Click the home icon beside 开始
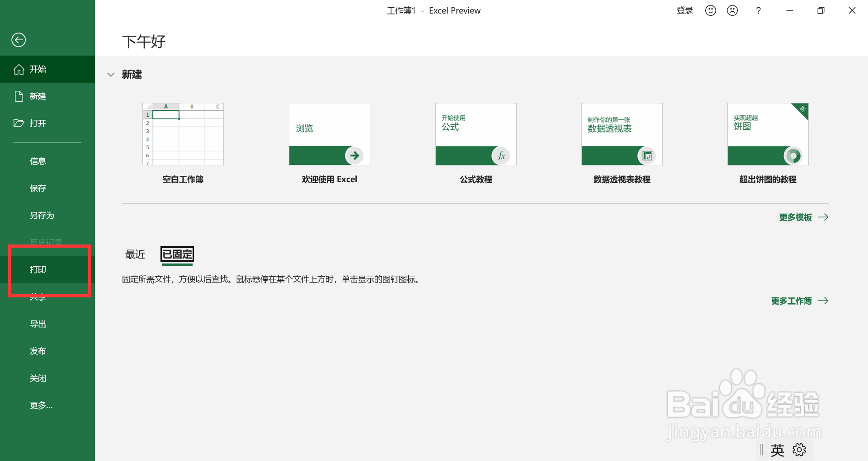The width and height of the screenshot is (868, 461). click(x=19, y=69)
